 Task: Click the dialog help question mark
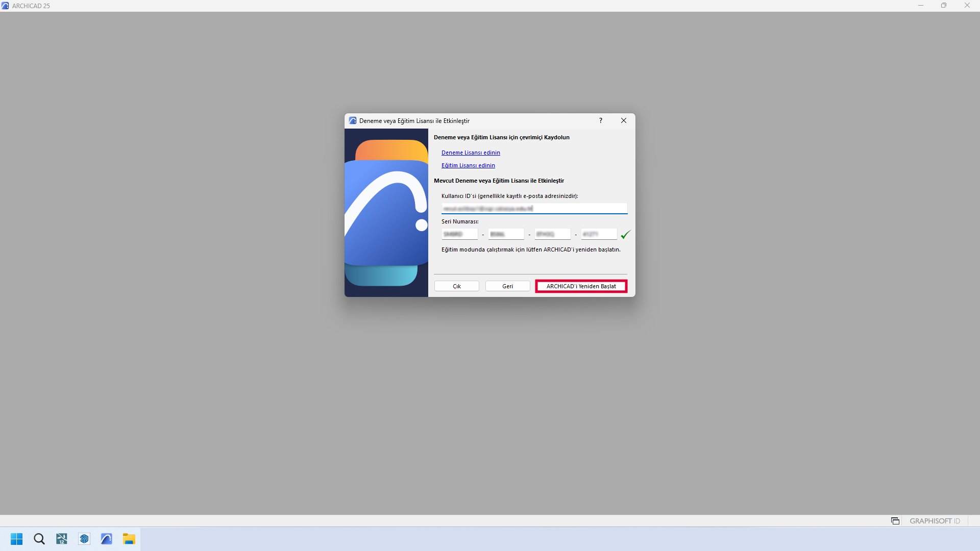pos(600,121)
